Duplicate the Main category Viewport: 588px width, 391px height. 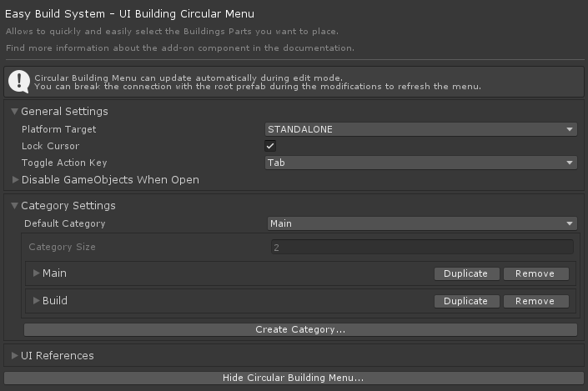click(x=465, y=273)
